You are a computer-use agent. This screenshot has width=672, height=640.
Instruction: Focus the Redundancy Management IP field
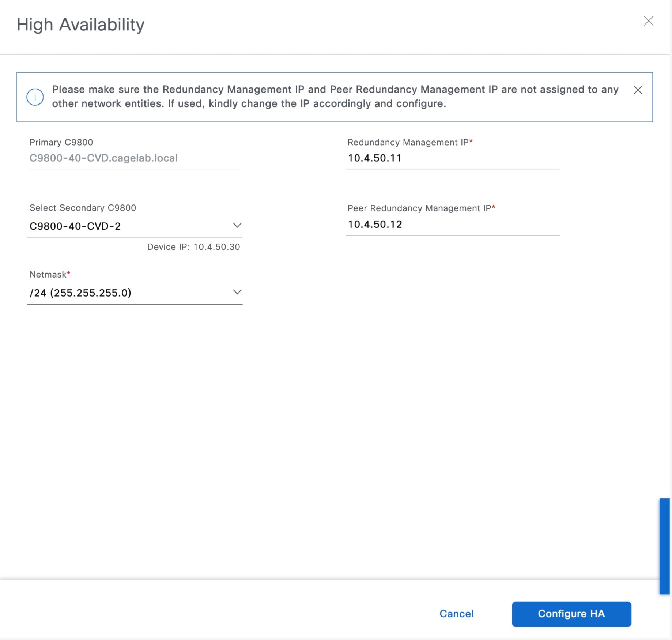[x=452, y=158]
